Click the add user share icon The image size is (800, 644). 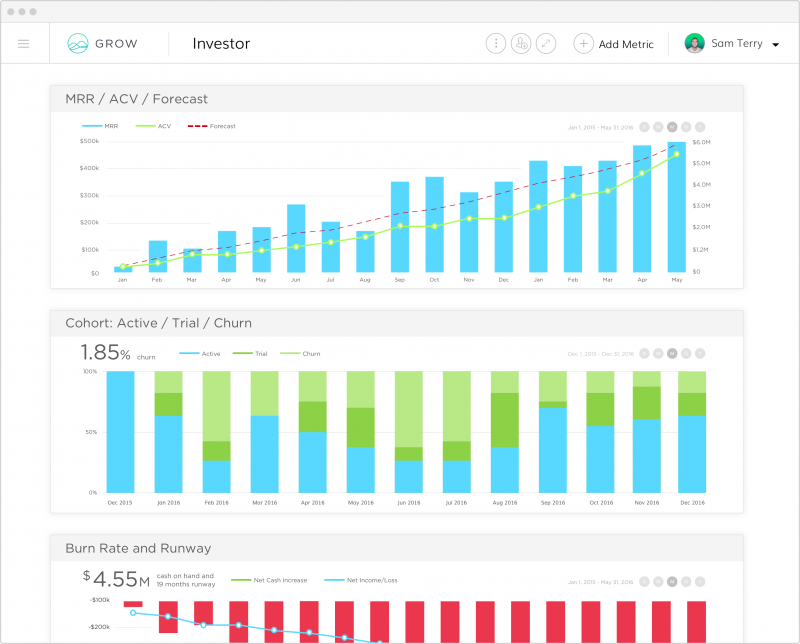pos(520,44)
